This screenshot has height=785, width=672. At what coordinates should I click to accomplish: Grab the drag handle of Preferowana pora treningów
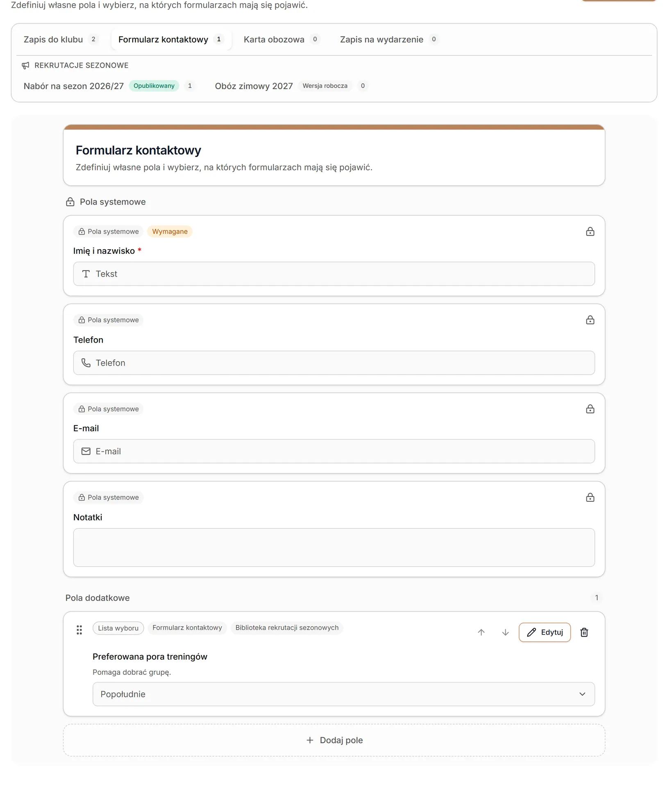(x=79, y=630)
